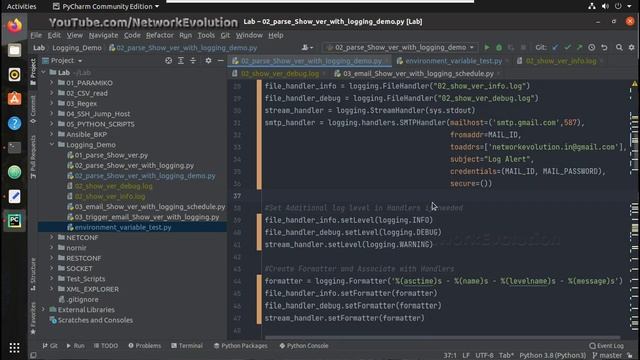Image resolution: width=640 pixels, height=360 pixels.
Task: Open the Git tool window at bottom
Action: [50, 346]
